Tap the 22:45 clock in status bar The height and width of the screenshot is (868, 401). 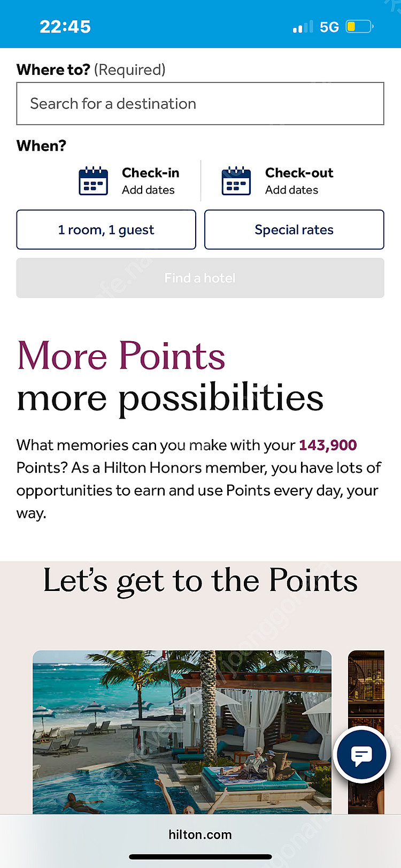pos(65,27)
